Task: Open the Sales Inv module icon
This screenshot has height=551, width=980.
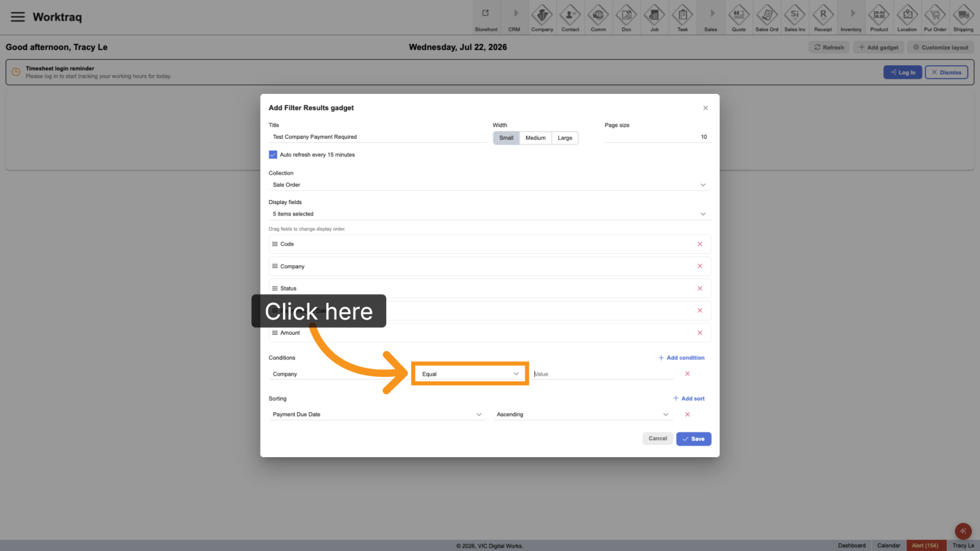Action: point(795,17)
